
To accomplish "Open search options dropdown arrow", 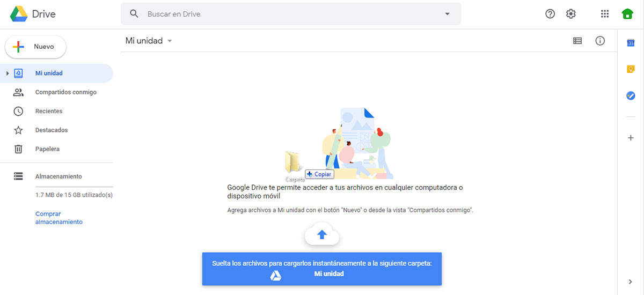I will click(x=448, y=14).
